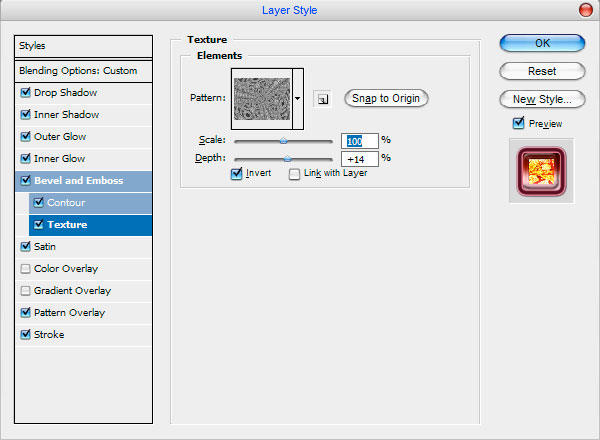Select the Gradient Overlay style row
Viewport: 600px width, 440px height.
[x=83, y=291]
